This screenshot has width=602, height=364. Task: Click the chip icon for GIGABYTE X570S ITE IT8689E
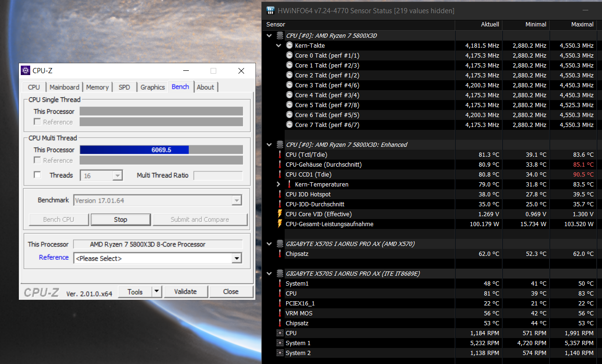tap(280, 273)
